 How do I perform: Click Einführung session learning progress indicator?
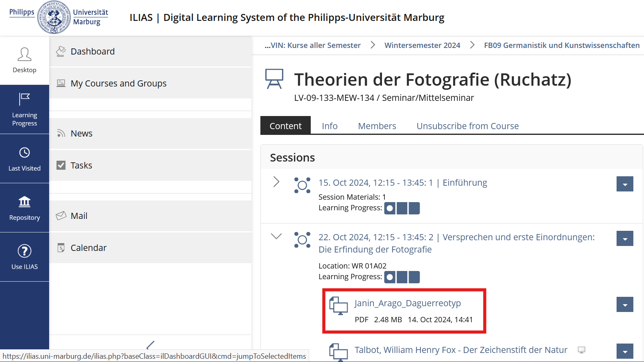pos(402,208)
